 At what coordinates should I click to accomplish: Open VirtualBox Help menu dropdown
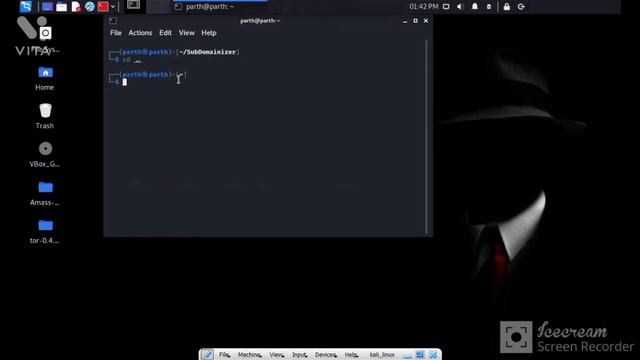pyautogui.click(x=351, y=355)
